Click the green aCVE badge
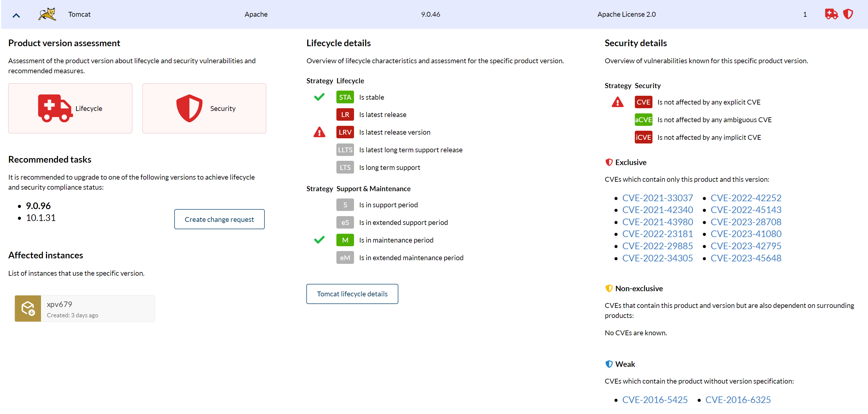This screenshot has width=868, height=414. [x=643, y=120]
